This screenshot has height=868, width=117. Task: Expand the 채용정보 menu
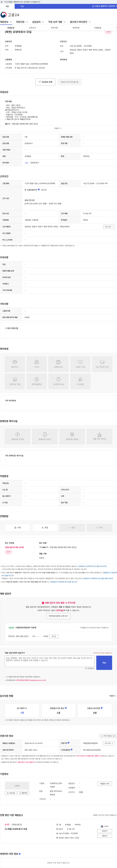click(6, 22)
